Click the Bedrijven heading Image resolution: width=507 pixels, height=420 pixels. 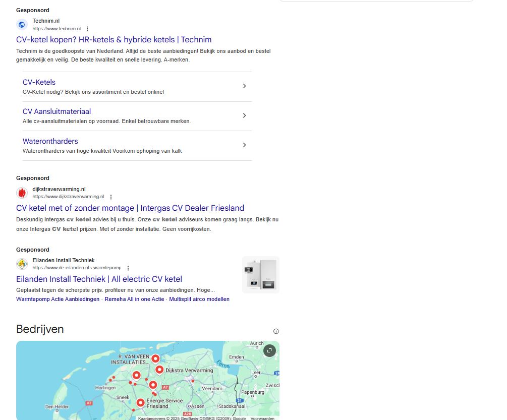pos(40,329)
